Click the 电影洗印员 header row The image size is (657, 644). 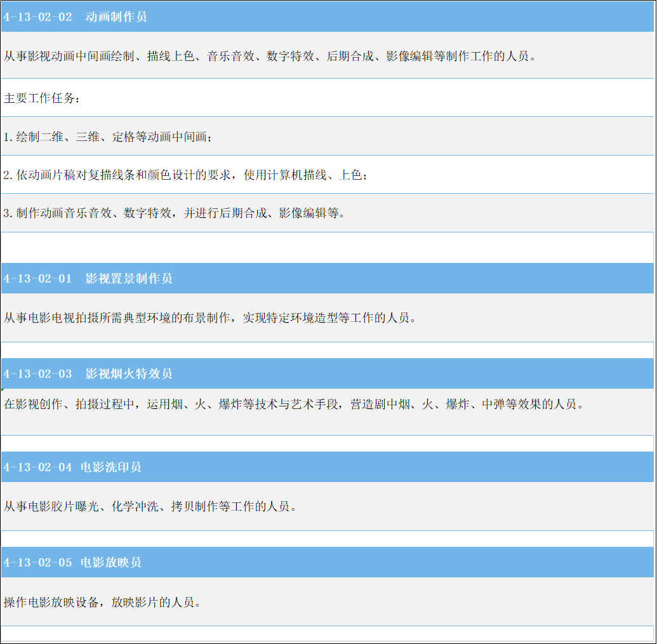328,467
